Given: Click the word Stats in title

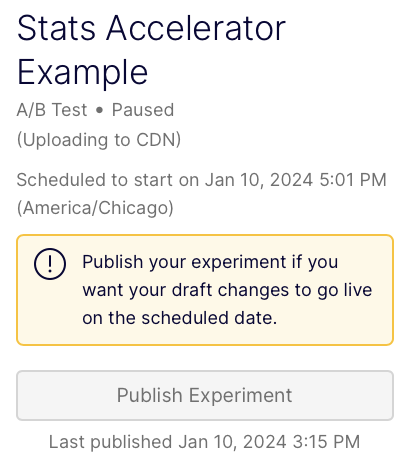Looking at the screenshot, I should pyautogui.click(x=56, y=28).
